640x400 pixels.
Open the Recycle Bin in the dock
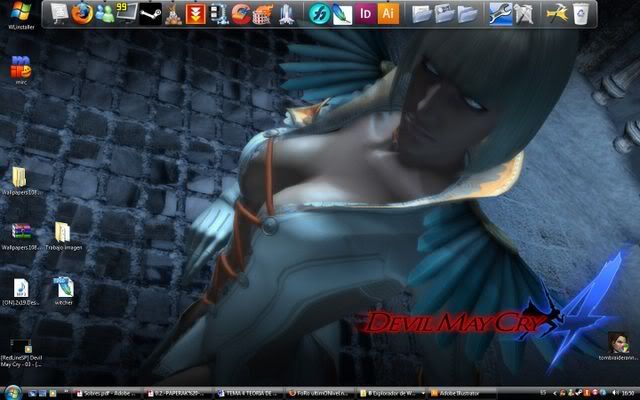click(x=581, y=14)
